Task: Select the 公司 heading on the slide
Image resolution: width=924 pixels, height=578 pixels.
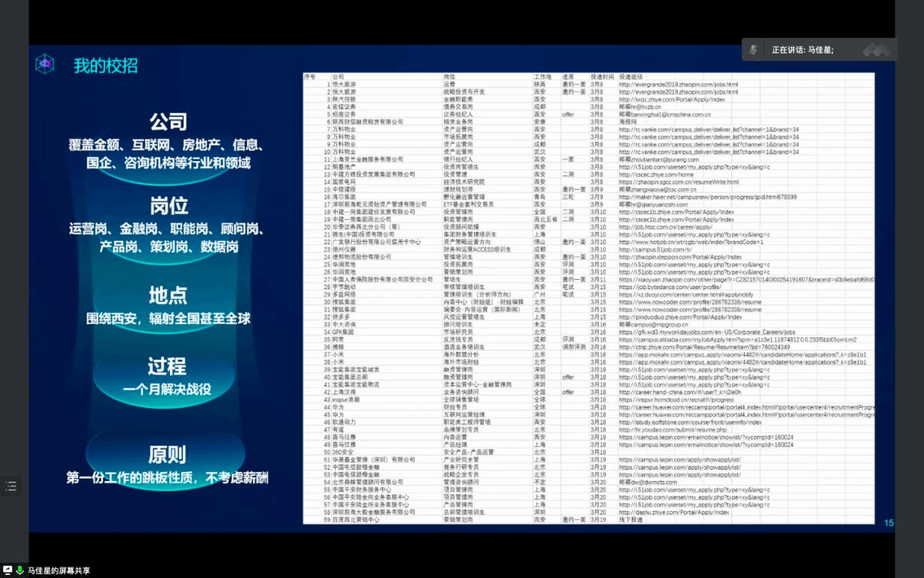Action: [x=168, y=121]
